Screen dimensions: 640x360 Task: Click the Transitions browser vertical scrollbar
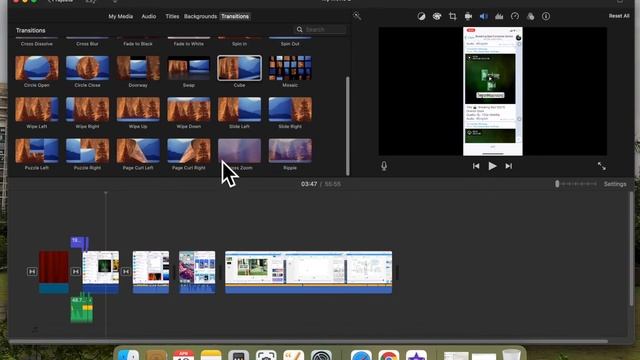[x=347, y=125]
